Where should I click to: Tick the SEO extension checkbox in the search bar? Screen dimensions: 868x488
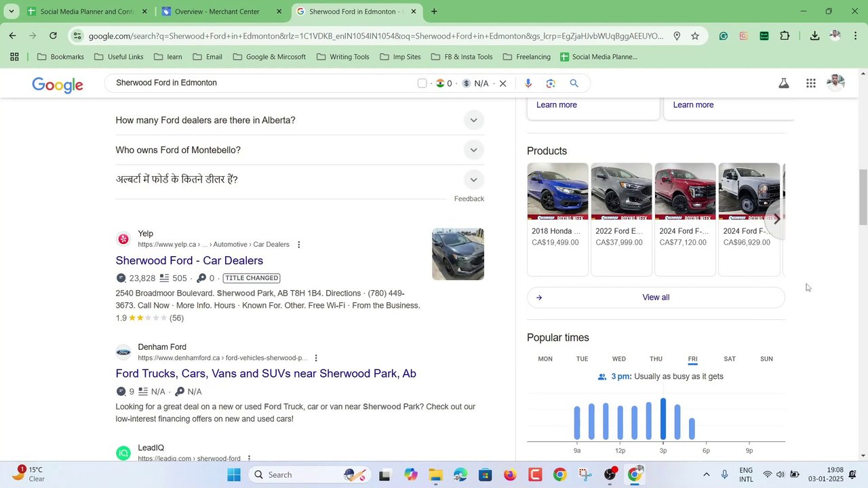coord(422,83)
